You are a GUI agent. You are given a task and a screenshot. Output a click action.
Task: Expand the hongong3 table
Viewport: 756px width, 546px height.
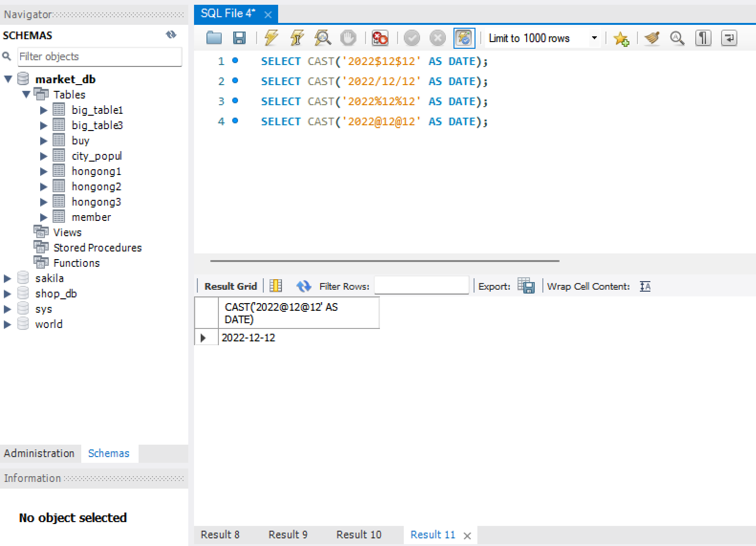click(x=43, y=202)
